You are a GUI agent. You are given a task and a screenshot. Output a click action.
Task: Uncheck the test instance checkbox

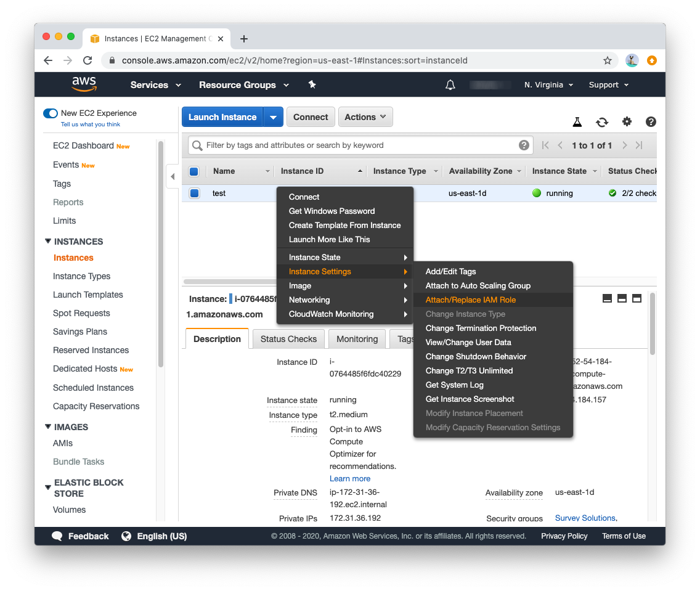pos(193,194)
